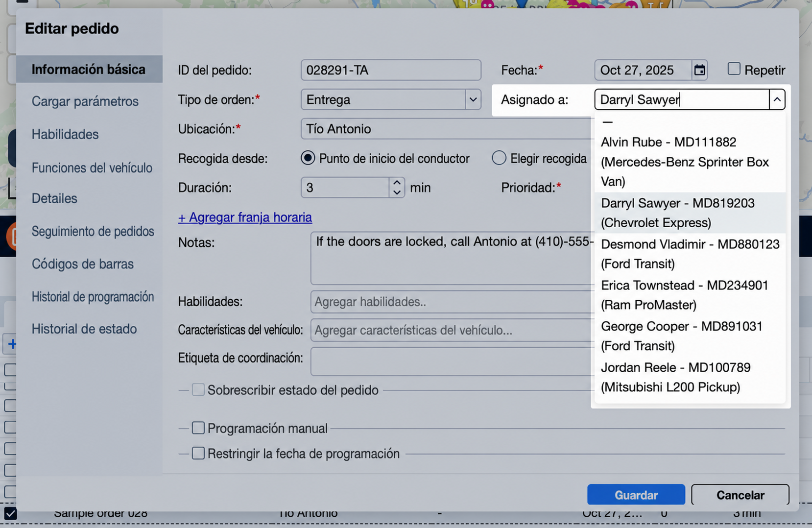Click Agregar franja horaria link

click(245, 217)
